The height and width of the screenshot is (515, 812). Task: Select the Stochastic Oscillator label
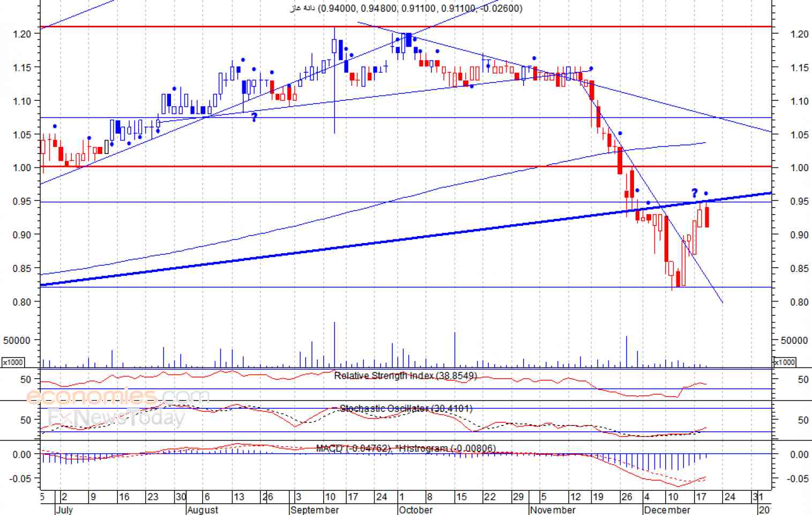(406, 409)
